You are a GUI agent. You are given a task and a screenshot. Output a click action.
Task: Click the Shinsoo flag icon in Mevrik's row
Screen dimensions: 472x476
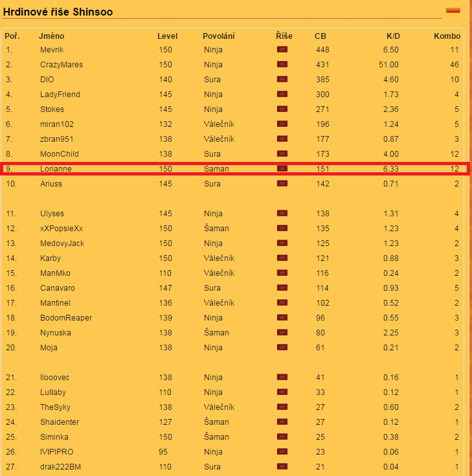(x=282, y=50)
